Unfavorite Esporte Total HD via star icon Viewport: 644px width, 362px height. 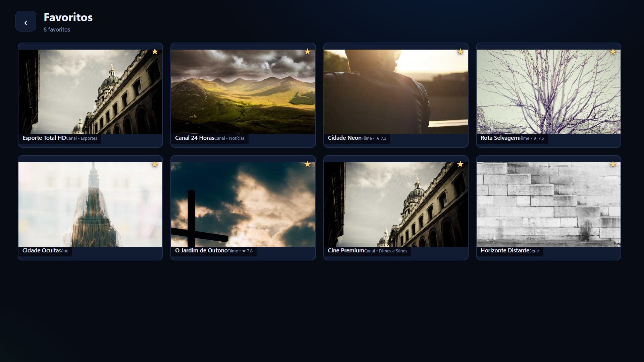tap(155, 52)
